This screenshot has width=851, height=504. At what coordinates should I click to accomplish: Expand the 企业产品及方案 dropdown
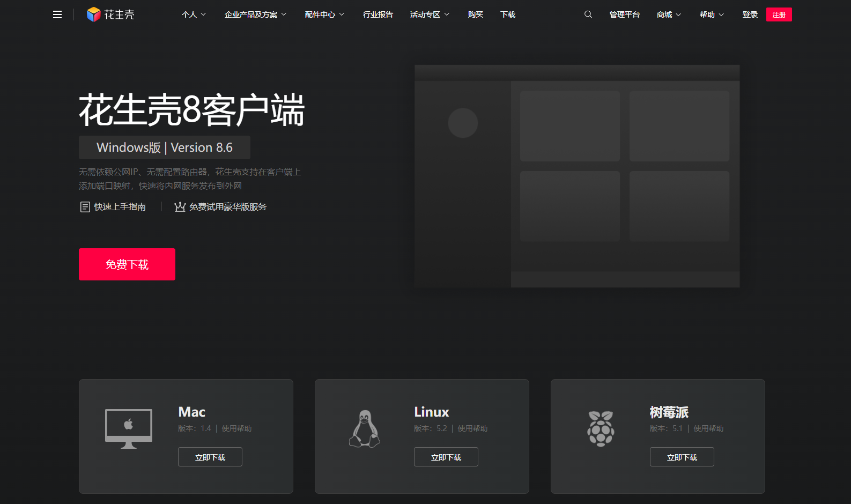pyautogui.click(x=255, y=14)
